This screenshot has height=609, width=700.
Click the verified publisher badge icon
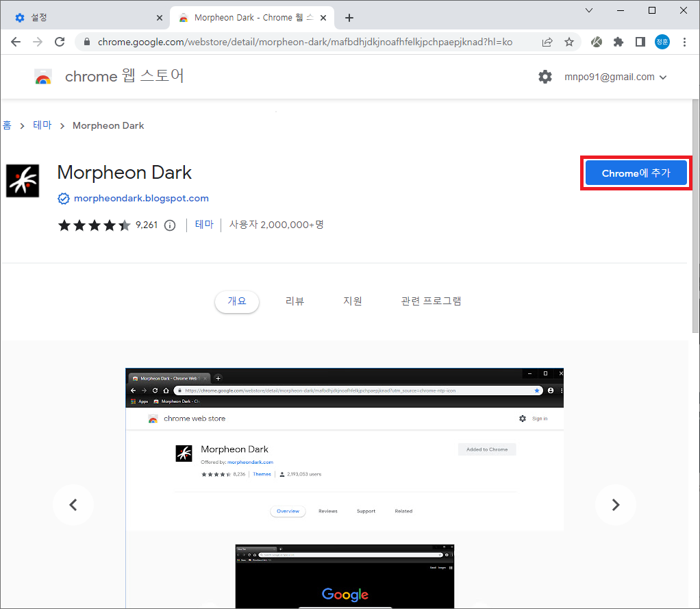tap(64, 198)
